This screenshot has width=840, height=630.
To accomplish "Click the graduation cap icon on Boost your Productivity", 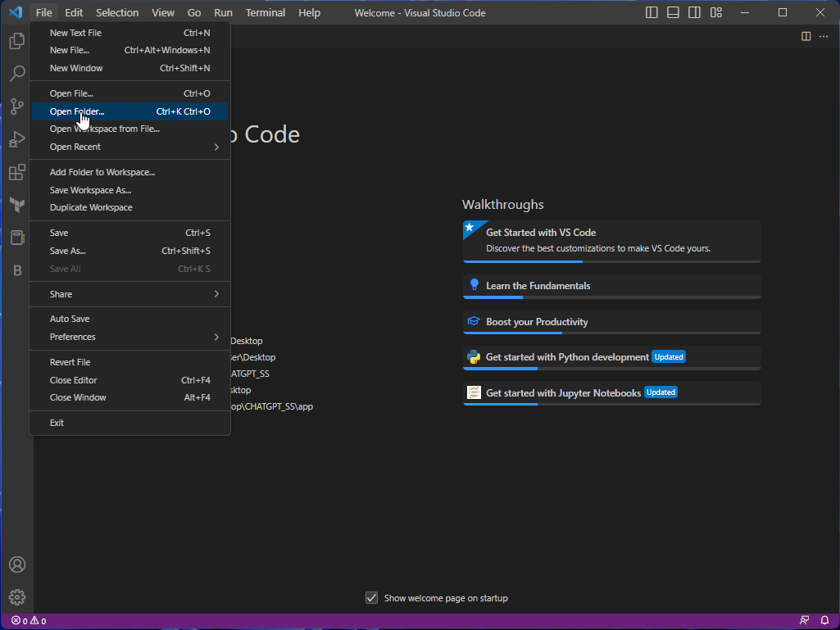I will pos(474,321).
